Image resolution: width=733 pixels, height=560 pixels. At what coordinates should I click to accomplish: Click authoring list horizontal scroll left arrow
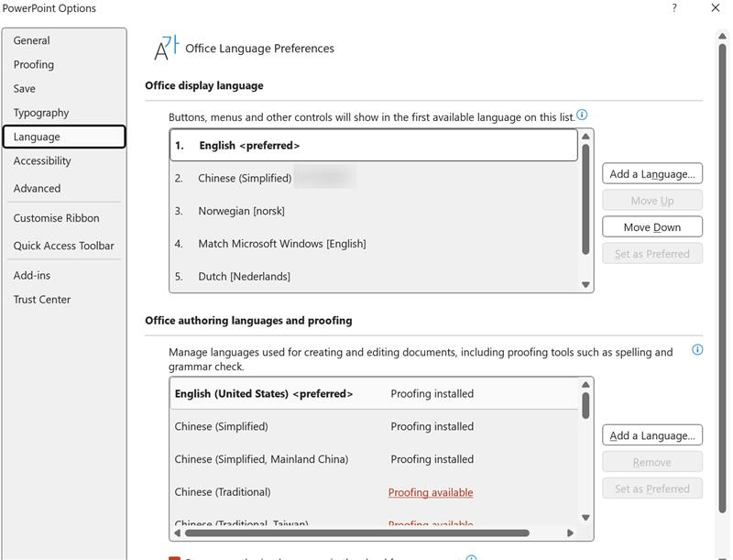(177, 533)
